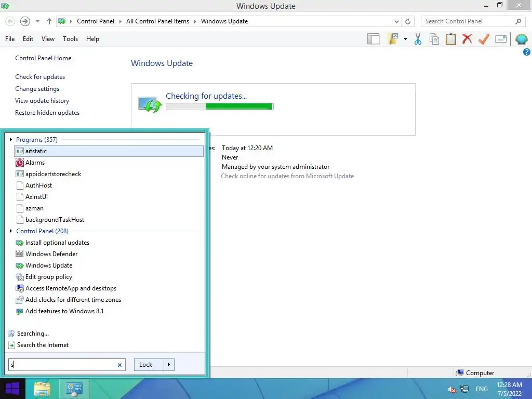Screen dimensions: 532x399
Task: Click Restore hidden updates link
Action: point(47,113)
